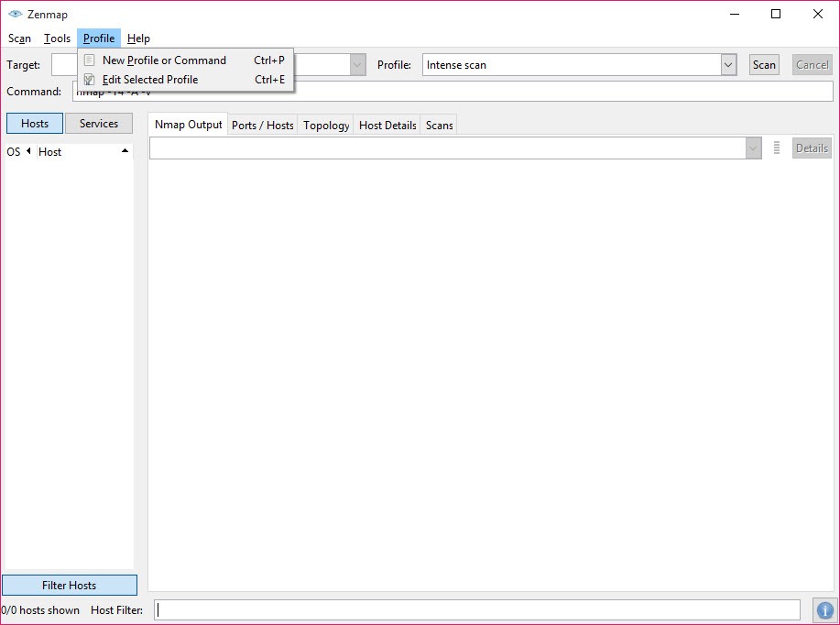Start the scan with Scan button
This screenshot has height=625, width=840.
[764, 65]
